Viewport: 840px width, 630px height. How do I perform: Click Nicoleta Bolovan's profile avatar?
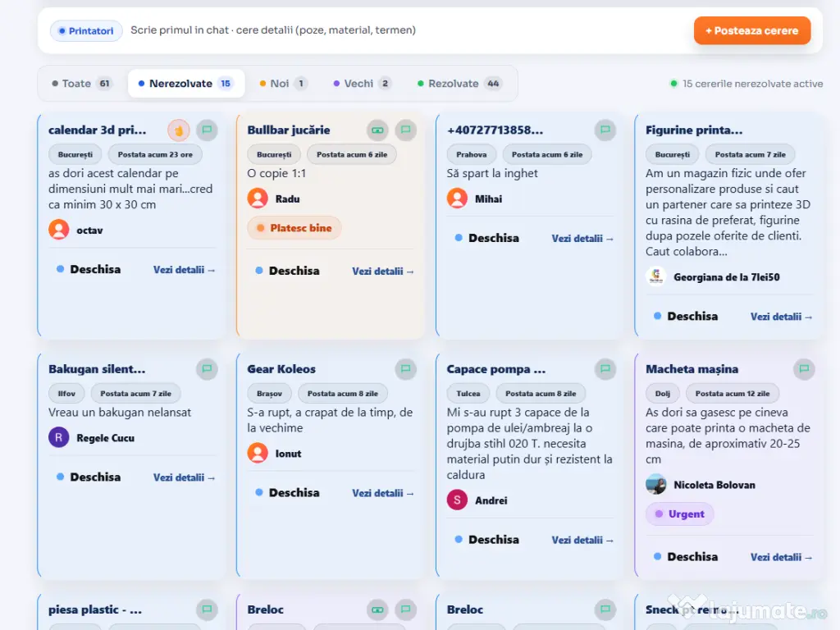pos(656,485)
